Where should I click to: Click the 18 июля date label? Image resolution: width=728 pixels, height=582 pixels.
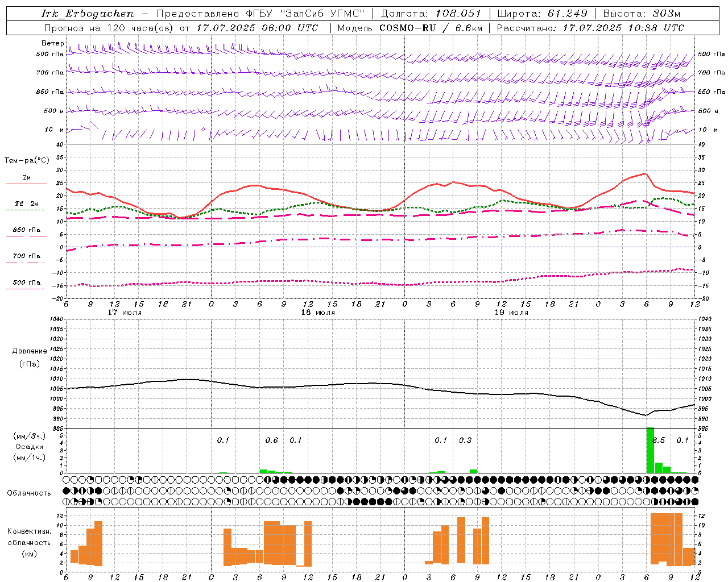click(x=318, y=313)
